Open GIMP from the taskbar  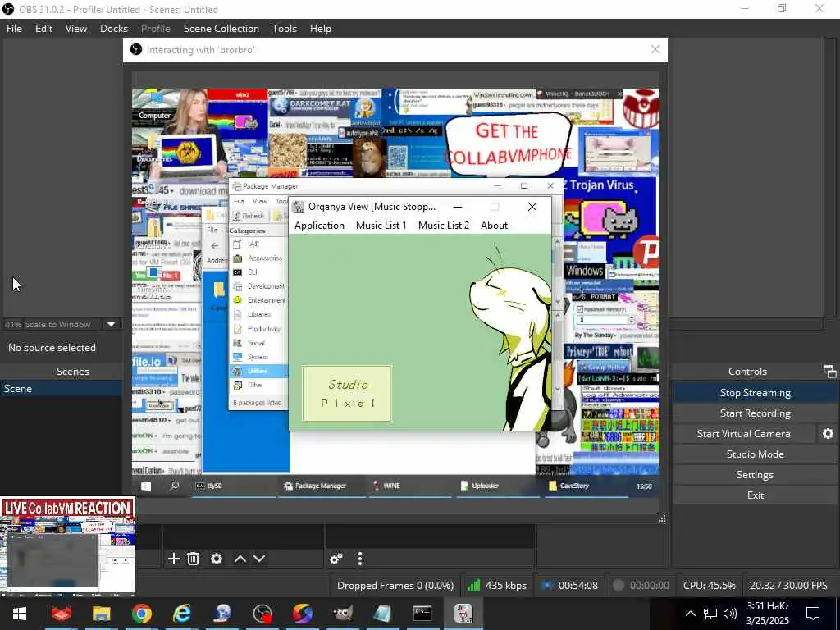click(342, 614)
